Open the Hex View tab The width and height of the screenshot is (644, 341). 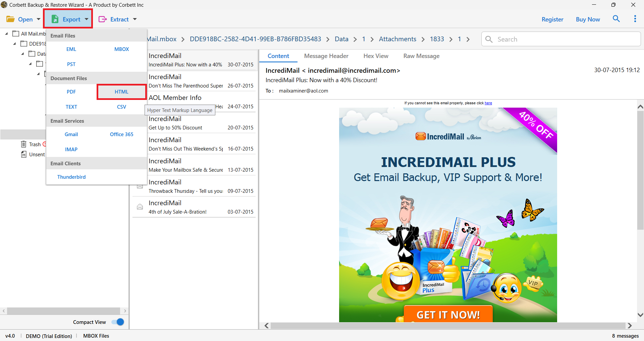coord(376,56)
